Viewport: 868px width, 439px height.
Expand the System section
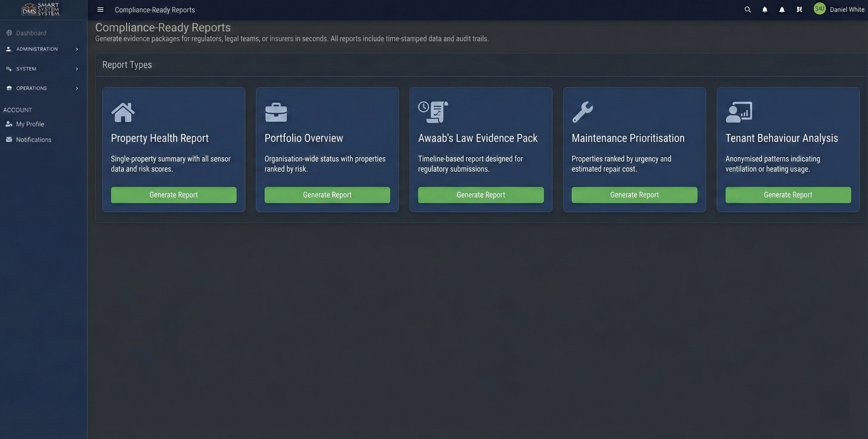tap(26, 69)
